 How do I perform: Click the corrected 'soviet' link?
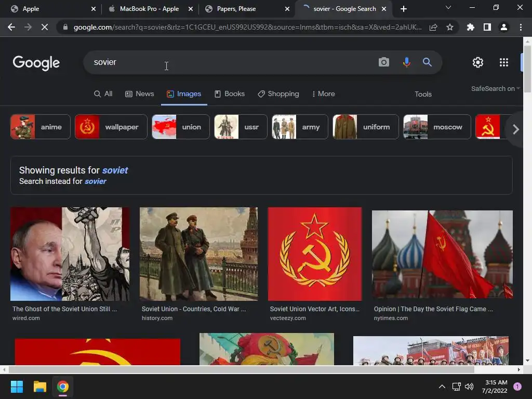(115, 170)
